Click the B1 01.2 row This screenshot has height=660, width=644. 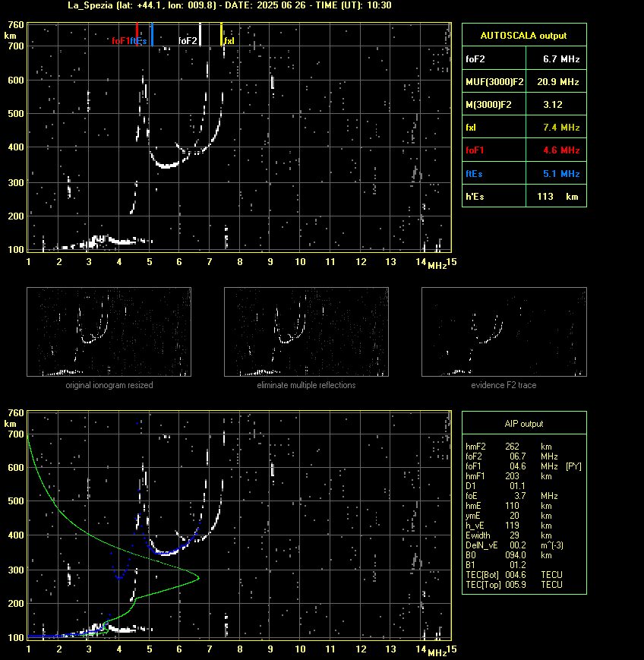(x=495, y=565)
